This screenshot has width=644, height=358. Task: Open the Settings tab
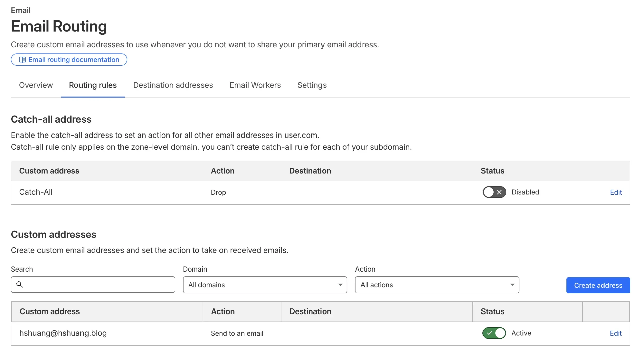pyautogui.click(x=312, y=85)
